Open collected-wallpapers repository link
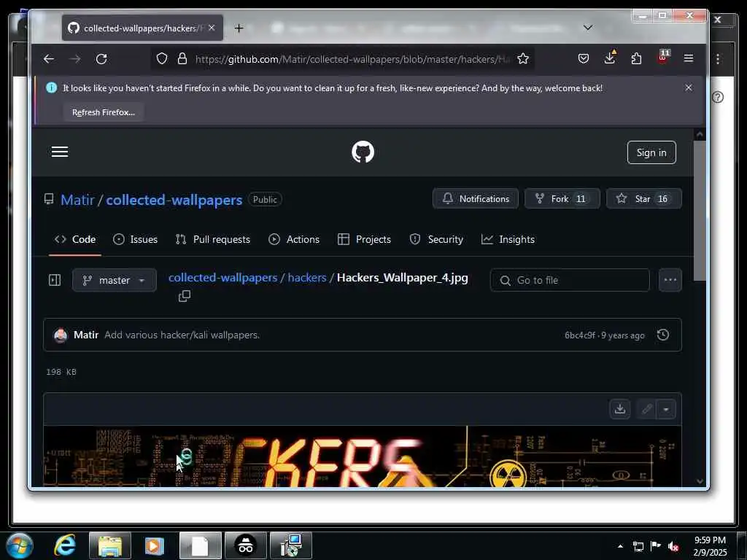This screenshot has width=747, height=560. point(174,200)
